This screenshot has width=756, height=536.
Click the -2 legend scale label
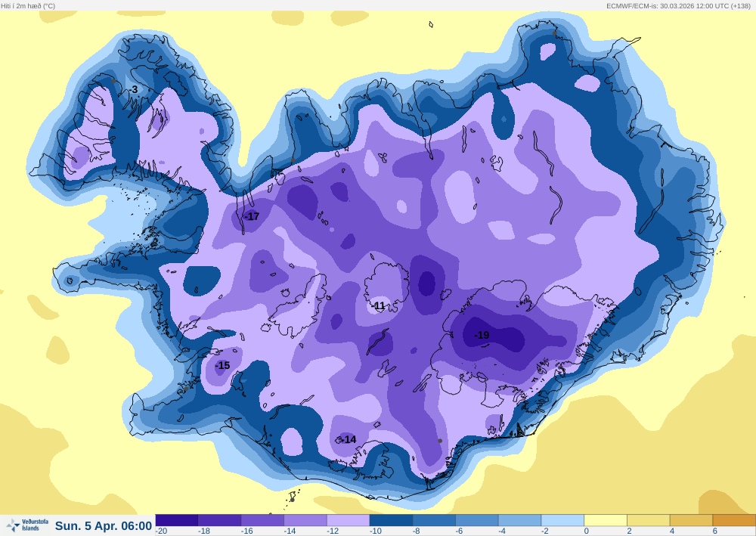546,531
